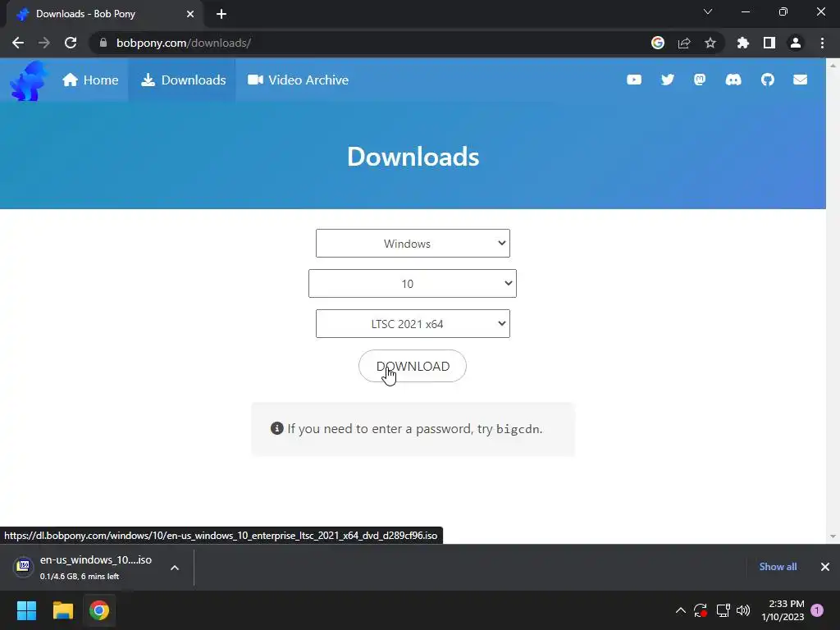
Task: Click the volume speaker tray icon
Action: 743,610
